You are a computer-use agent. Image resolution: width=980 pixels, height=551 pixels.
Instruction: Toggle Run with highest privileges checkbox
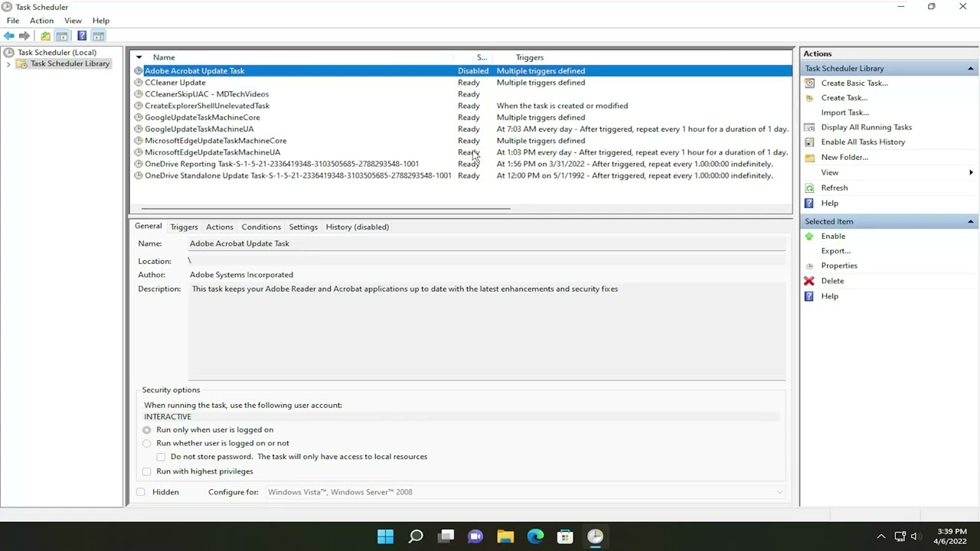pos(147,471)
